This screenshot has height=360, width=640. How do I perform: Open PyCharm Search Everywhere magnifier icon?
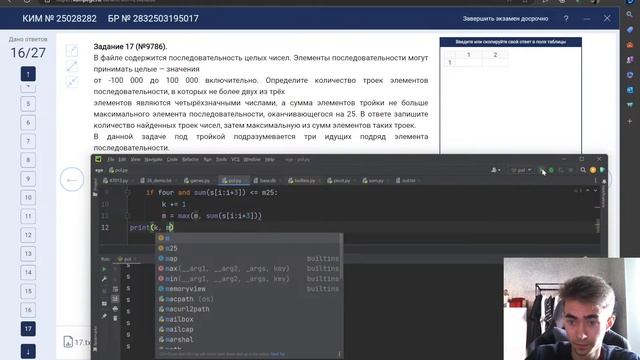pos(583,170)
